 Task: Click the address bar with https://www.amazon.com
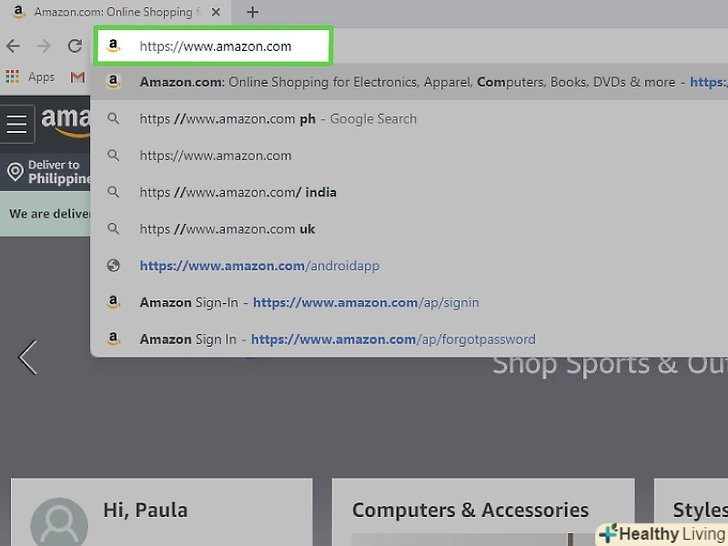214,46
